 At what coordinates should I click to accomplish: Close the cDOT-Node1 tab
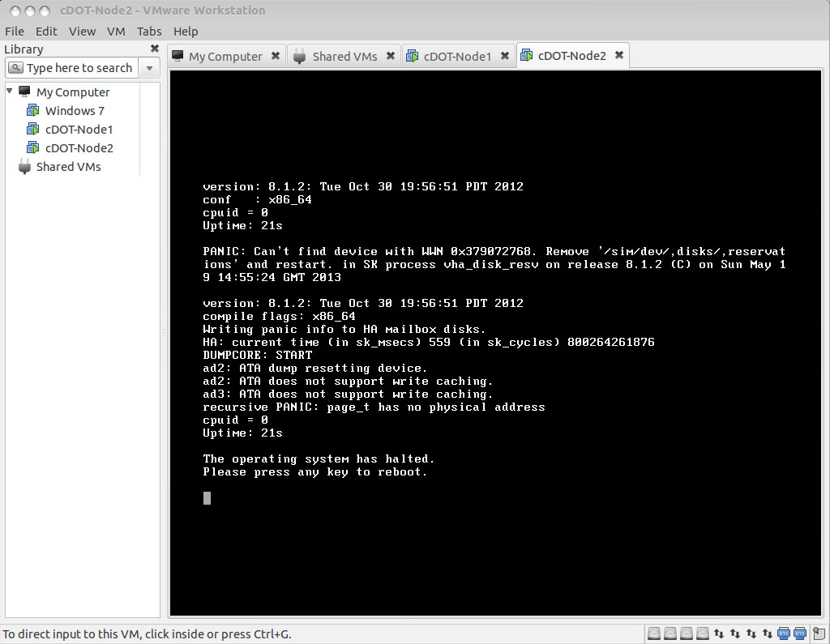504,56
